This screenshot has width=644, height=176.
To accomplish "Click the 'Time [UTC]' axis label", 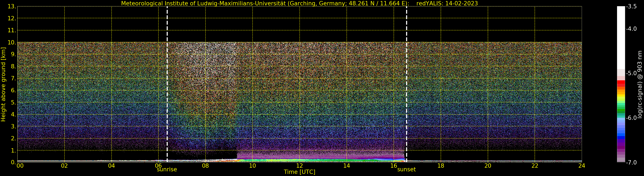I will tap(300, 172).
